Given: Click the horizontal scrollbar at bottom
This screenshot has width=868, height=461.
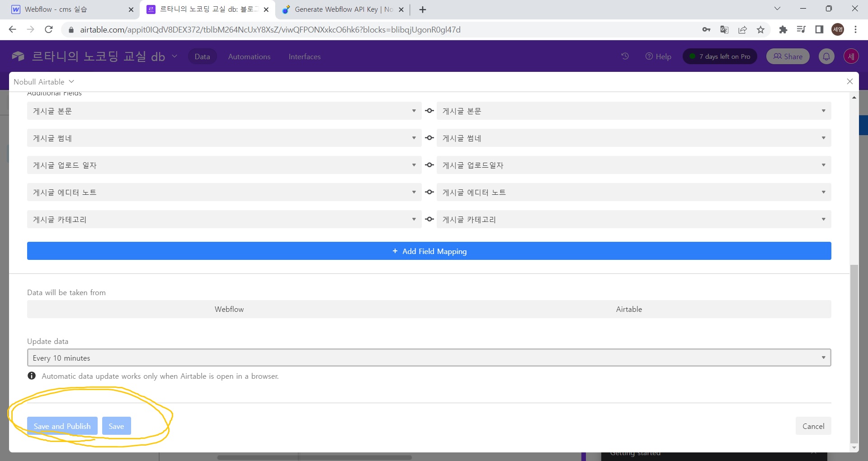Looking at the screenshot, I should point(314,457).
